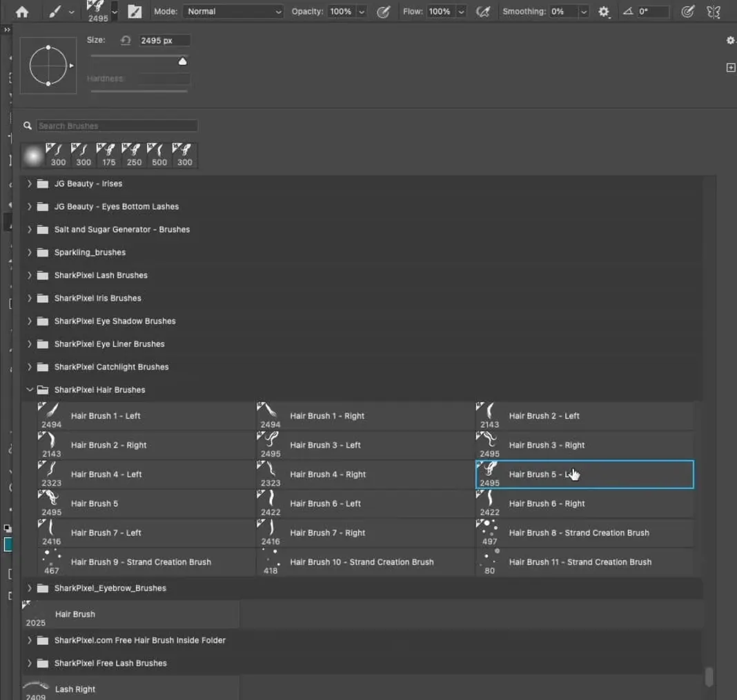Image resolution: width=737 pixels, height=700 pixels.
Task: Expand the Sparkling_brushes folder
Action: 29,252
